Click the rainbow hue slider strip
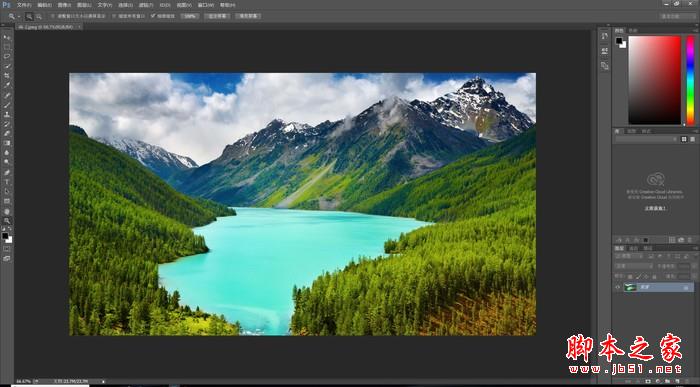700x387 pixels. [690, 80]
